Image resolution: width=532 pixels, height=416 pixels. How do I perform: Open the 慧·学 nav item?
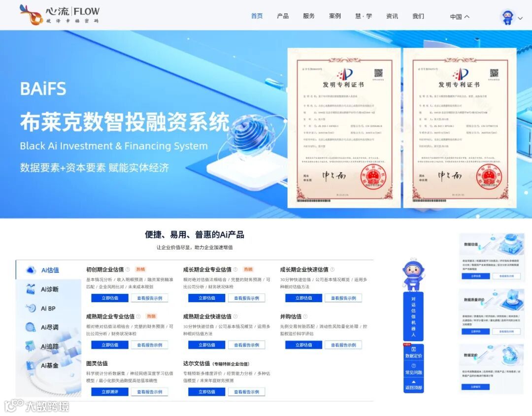click(364, 16)
